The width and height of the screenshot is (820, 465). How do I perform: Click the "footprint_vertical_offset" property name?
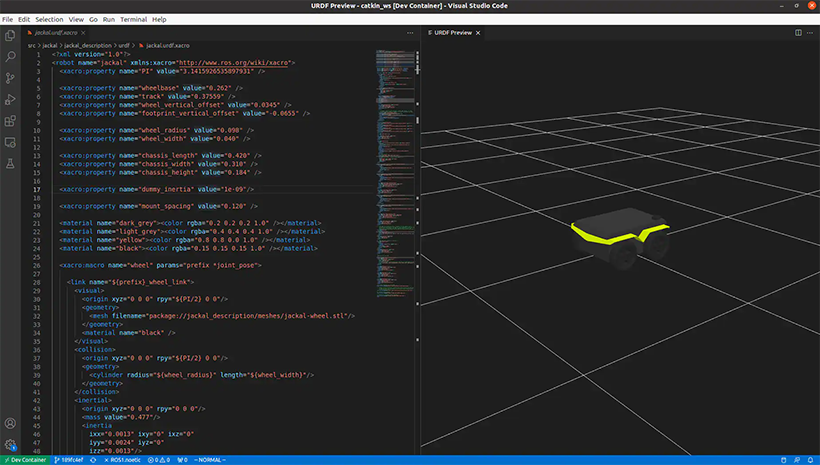188,113
